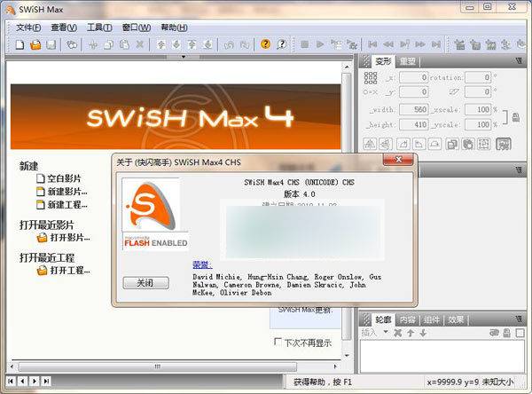The width and height of the screenshot is (532, 394).
Task: Click the new blank movie icon
Action: click(x=41, y=178)
